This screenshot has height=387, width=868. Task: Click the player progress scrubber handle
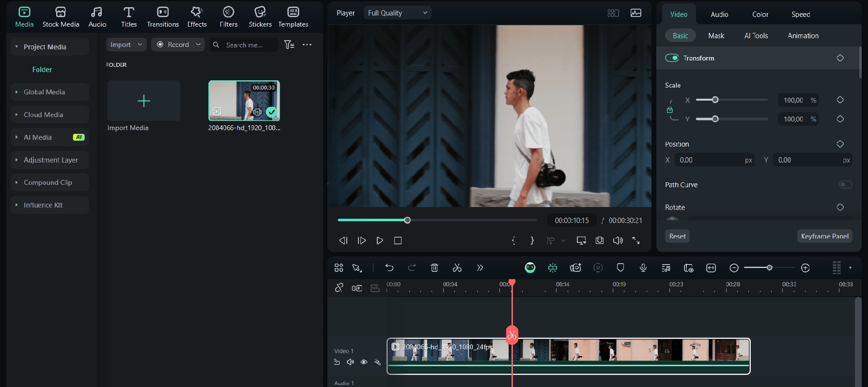click(x=407, y=220)
